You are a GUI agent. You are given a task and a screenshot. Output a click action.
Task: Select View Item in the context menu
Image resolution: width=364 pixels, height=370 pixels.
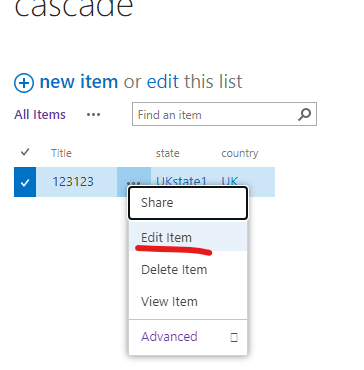click(188, 301)
